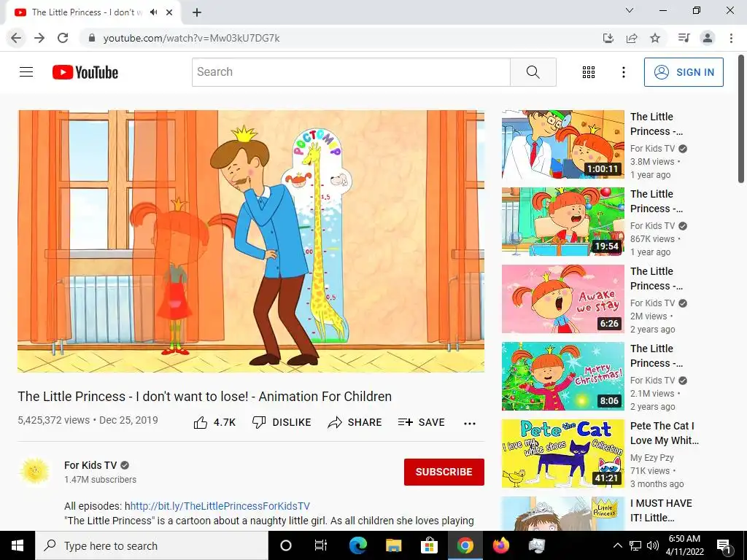Open the For Kids TV channel name under the video

click(x=90, y=465)
